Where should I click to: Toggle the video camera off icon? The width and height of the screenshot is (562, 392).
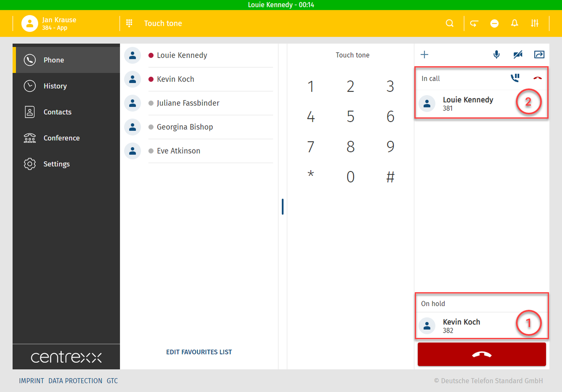coord(518,54)
